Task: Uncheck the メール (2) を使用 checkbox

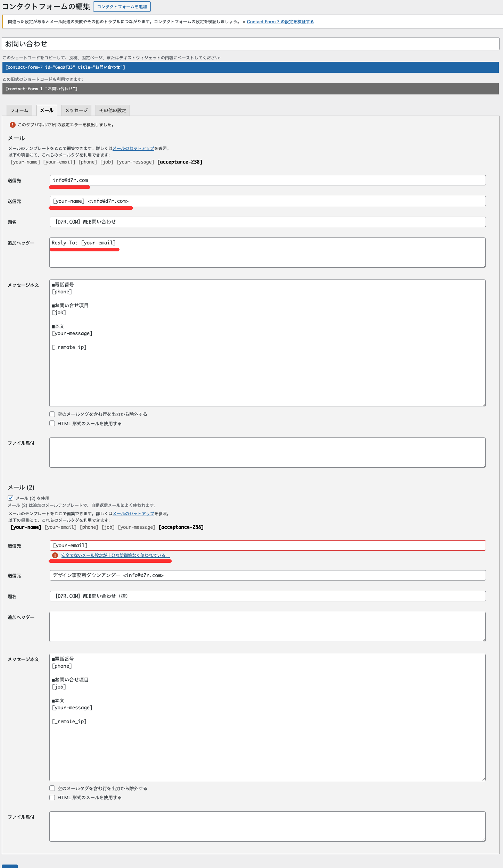Action: click(11, 498)
